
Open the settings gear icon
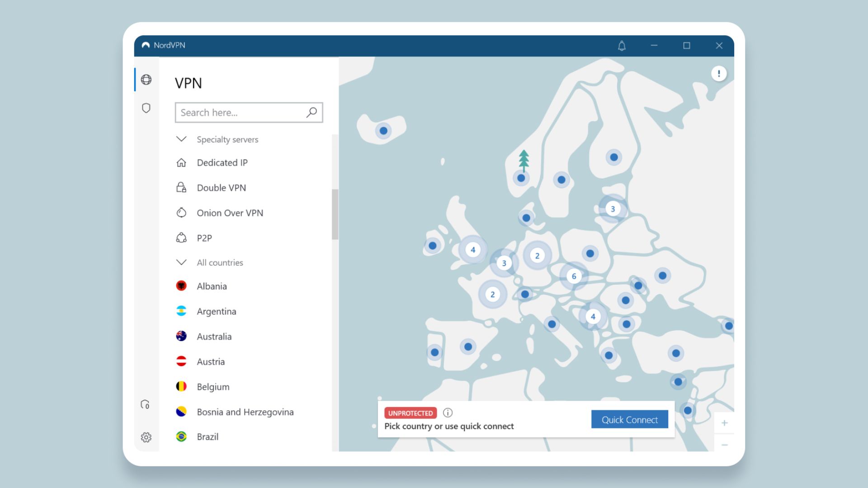click(146, 437)
